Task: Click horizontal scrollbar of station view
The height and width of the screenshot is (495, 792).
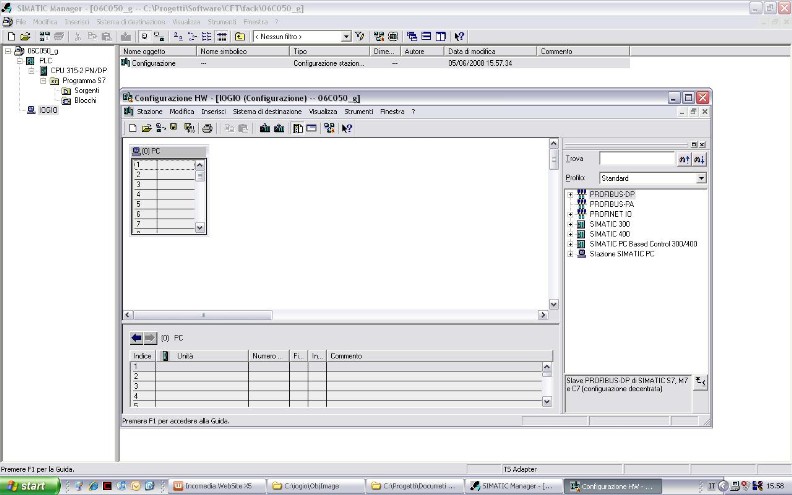Action: tap(335, 315)
